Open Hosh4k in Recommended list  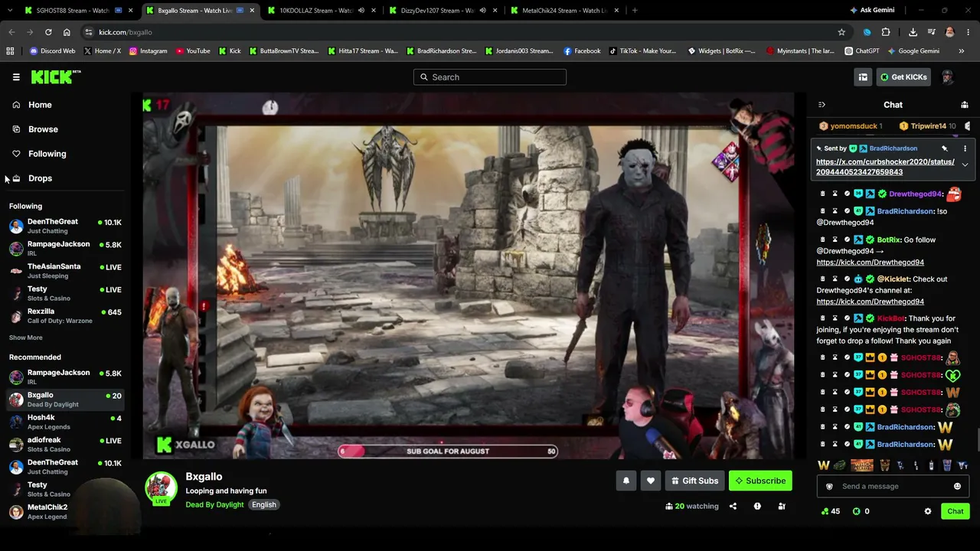65,422
